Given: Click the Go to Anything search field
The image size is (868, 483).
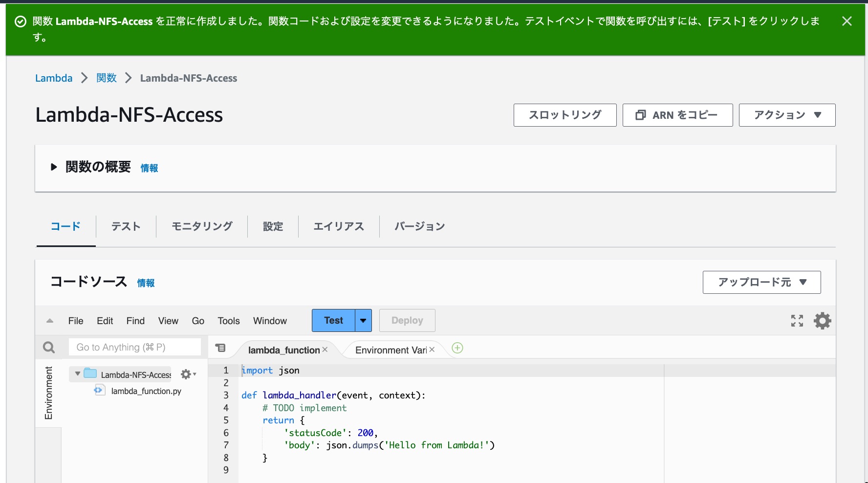Looking at the screenshot, I should point(134,347).
